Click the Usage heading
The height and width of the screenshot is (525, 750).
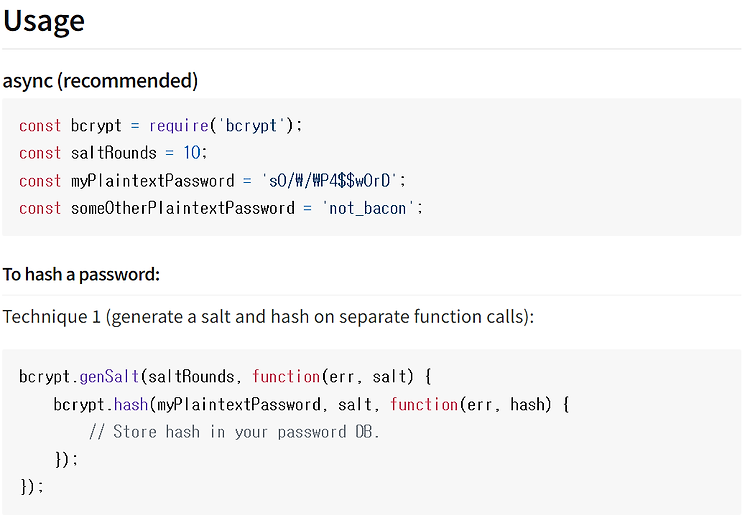[44, 22]
